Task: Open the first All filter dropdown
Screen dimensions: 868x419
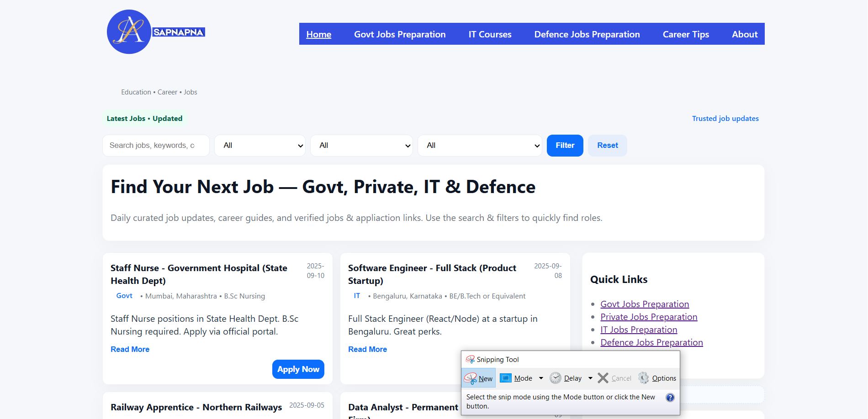Action: tap(260, 146)
